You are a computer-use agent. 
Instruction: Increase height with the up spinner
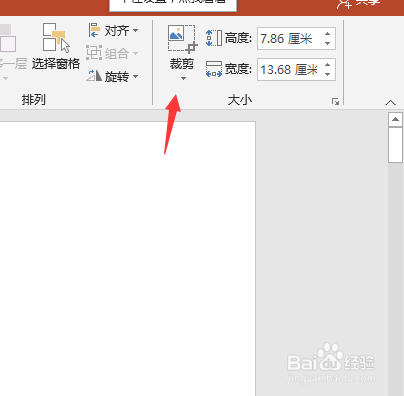tap(327, 34)
